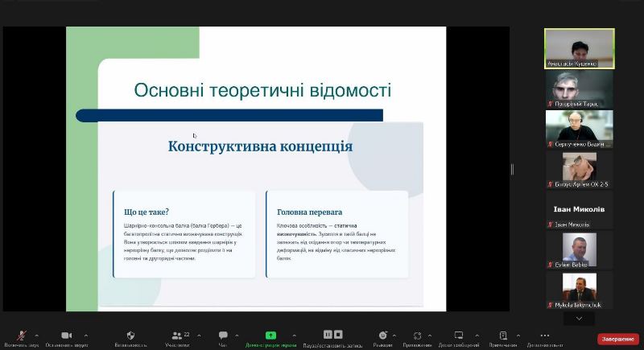Image resolution: width=644 pixels, height=350 pixels.
Task: Select the Іван Миколів participant tile
Action: tap(579, 210)
